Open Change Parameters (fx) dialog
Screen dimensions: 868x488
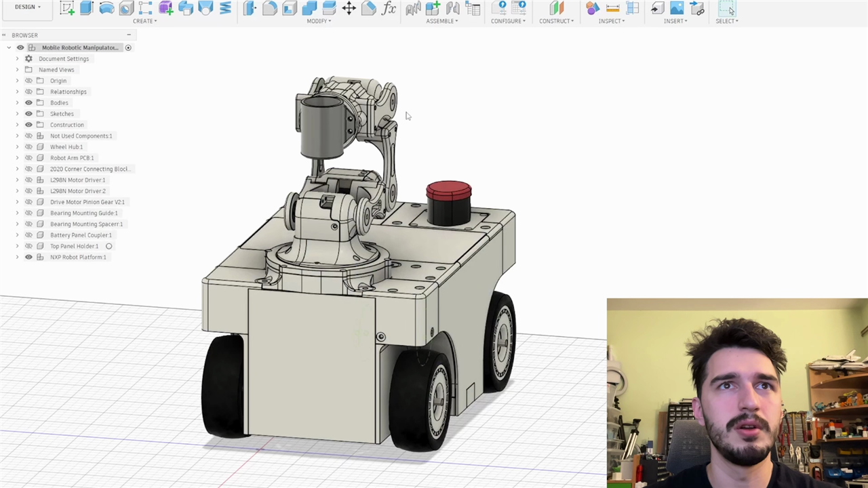[389, 8]
